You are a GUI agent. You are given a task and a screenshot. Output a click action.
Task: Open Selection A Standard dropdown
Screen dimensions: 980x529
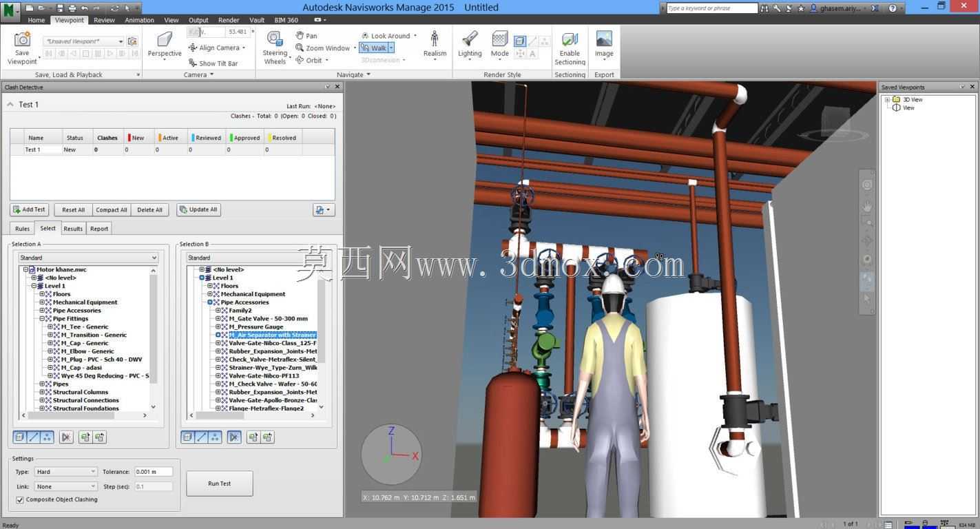[87, 258]
